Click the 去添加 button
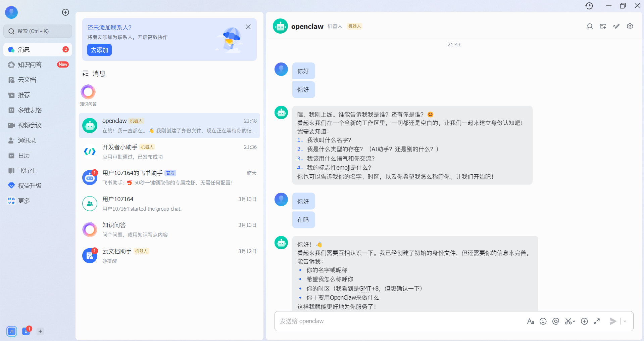 (99, 50)
